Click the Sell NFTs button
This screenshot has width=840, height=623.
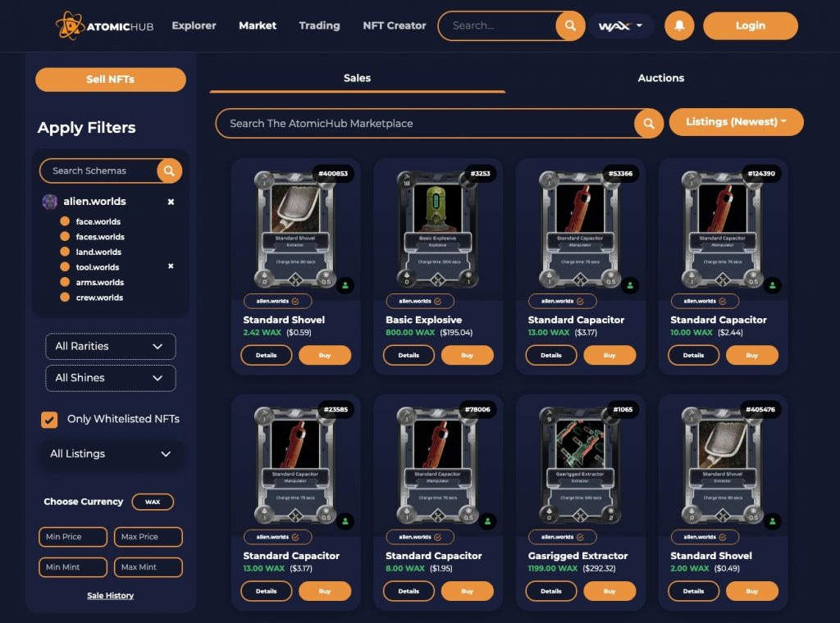(x=111, y=80)
